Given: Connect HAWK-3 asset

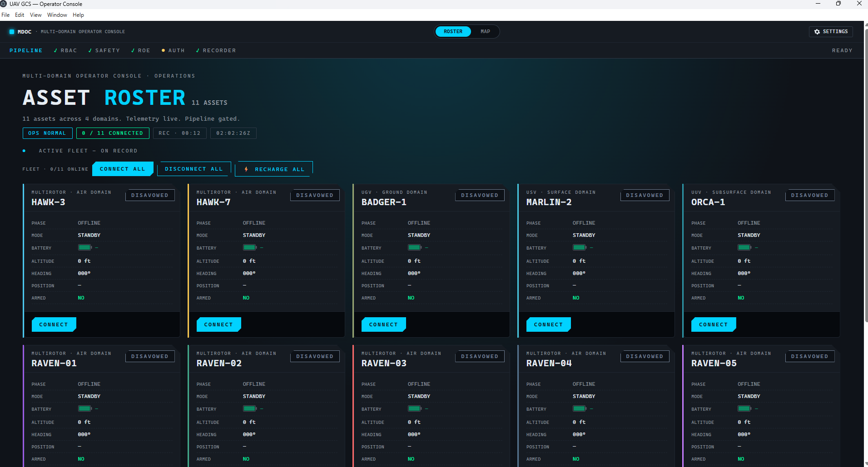Looking at the screenshot, I should (x=54, y=324).
